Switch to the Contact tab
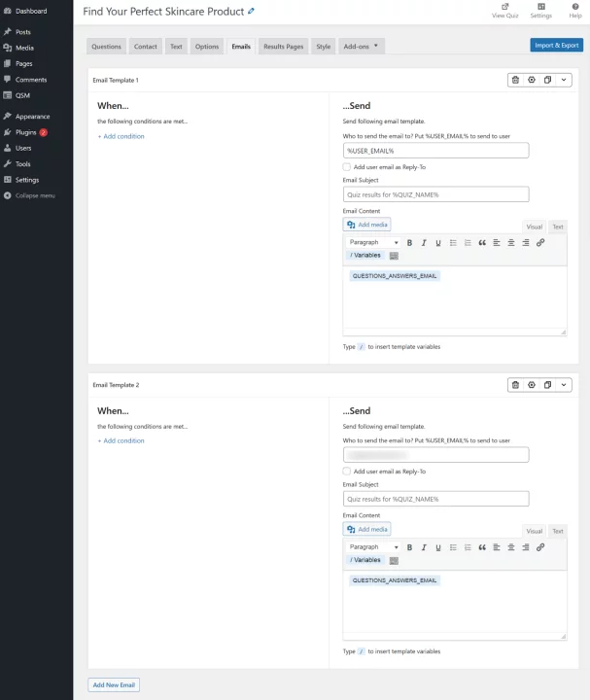Screen dimensions: 590x700 click(x=146, y=47)
